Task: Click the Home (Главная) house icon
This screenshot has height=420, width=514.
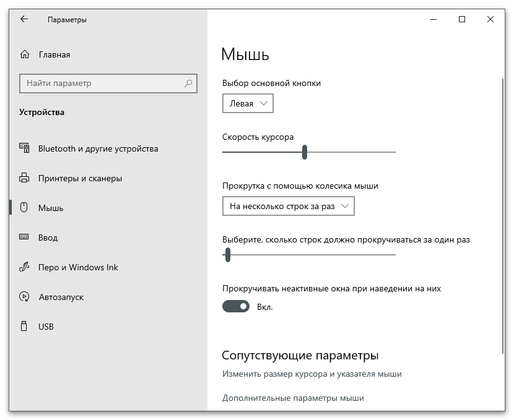Action: click(24, 54)
